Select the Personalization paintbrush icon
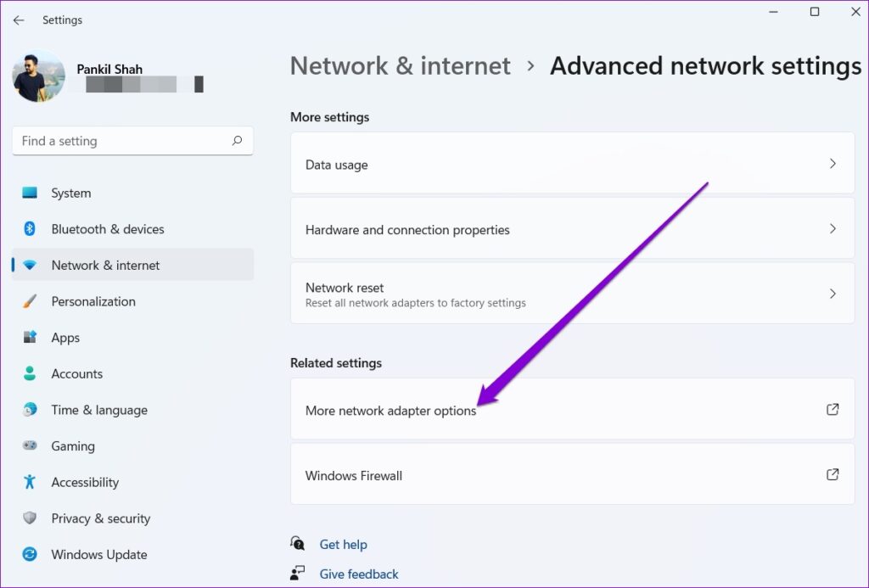Screen dimensions: 869x588 pyautogui.click(x=30, y=301)
